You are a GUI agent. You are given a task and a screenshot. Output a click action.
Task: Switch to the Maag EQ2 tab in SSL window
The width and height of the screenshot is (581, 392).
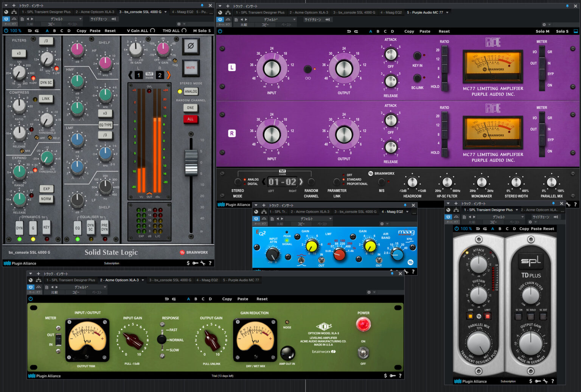[182, 12]
